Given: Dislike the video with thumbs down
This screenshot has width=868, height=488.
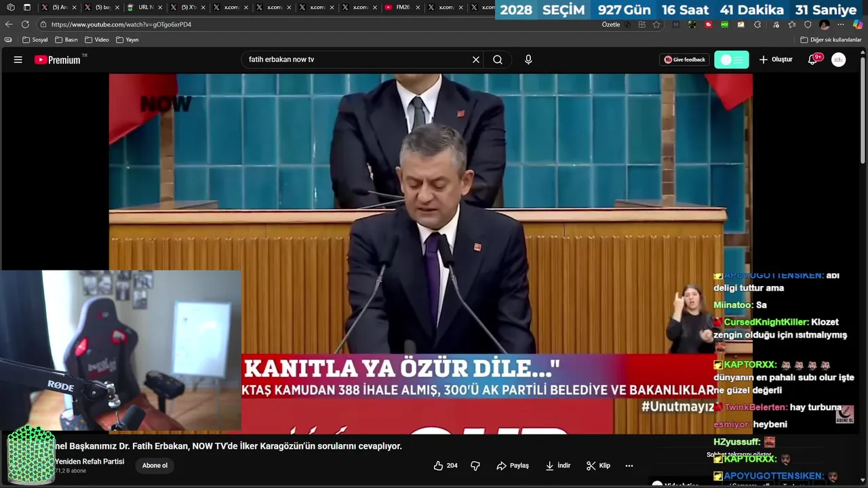Looking at the screenshot, I should click(x=475, y=466).
